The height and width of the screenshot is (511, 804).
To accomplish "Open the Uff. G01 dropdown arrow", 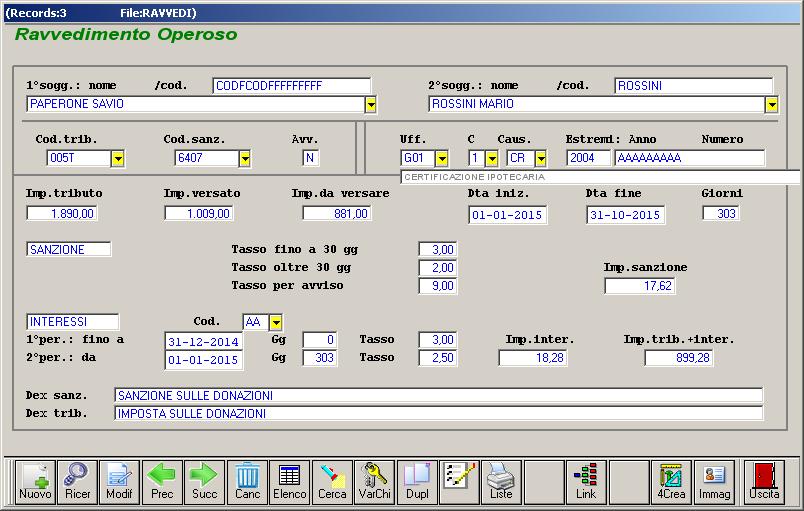I will pos(441,158).
